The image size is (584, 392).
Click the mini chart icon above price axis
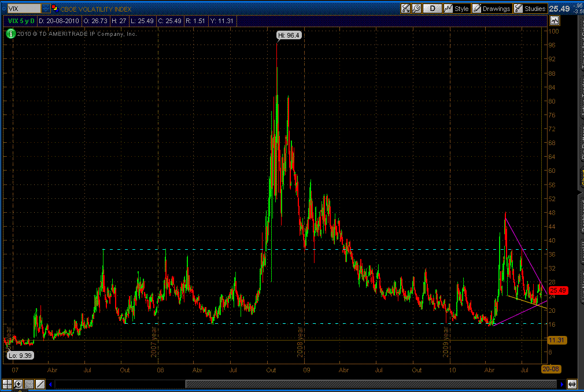pos(555,21)
